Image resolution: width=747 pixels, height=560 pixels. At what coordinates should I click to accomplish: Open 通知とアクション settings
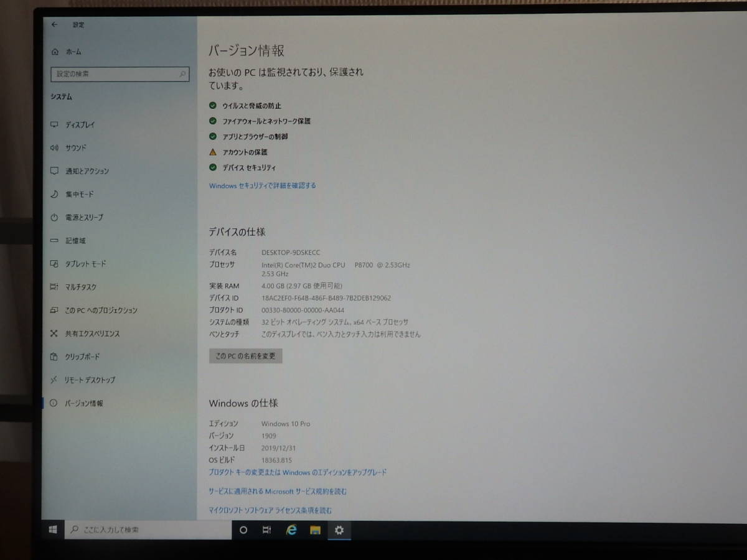[80, 171]
